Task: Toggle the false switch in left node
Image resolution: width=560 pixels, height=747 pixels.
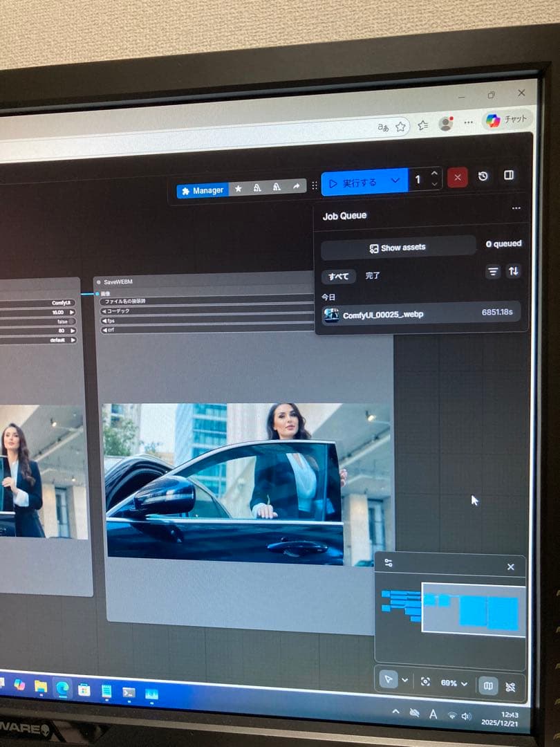Action: click(72, 322)
